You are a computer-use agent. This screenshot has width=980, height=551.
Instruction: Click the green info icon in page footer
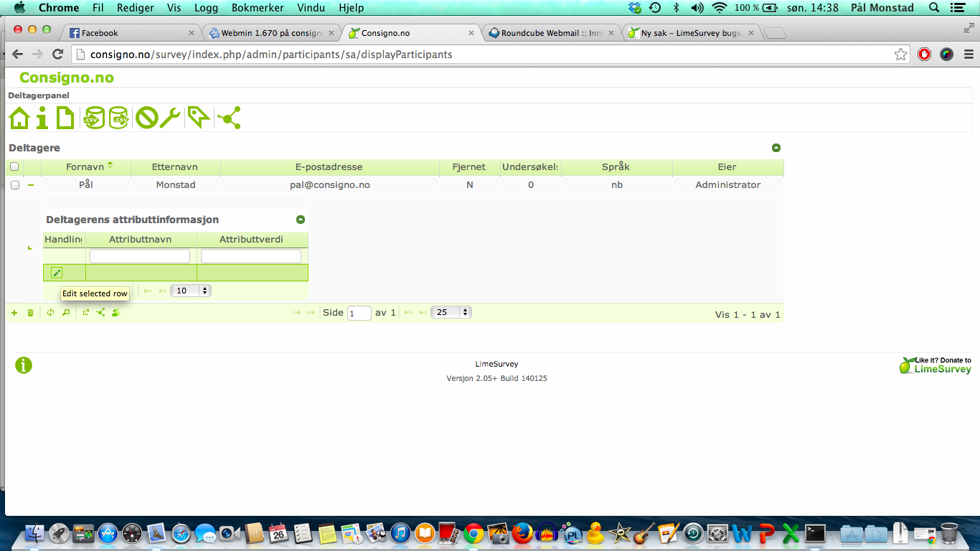pyautogui.click(x=24, y=365)
